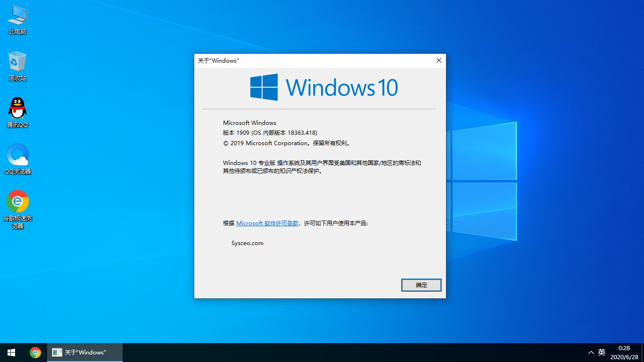
Task: Launch the browser pinned on the taskbar
Action: pos(35,353)
